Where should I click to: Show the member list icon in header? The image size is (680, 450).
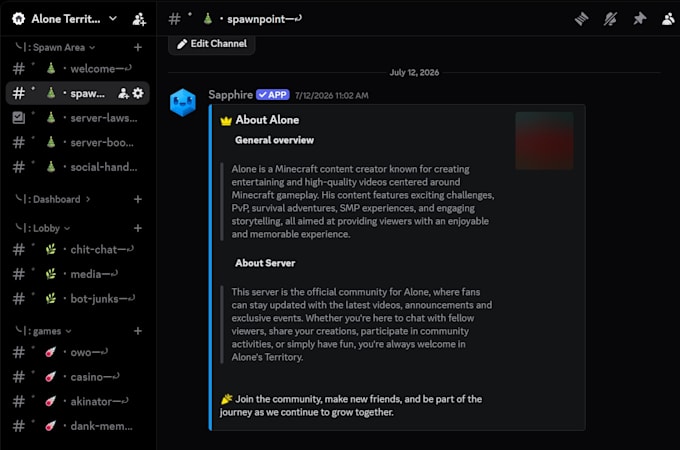coord(668,19)
